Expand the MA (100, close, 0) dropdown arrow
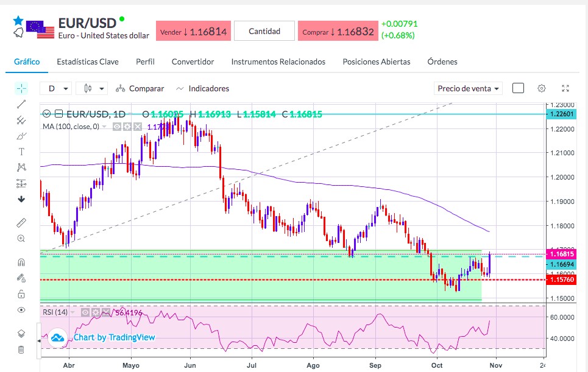This screenshot has height=372, width=588. (105, 127)
